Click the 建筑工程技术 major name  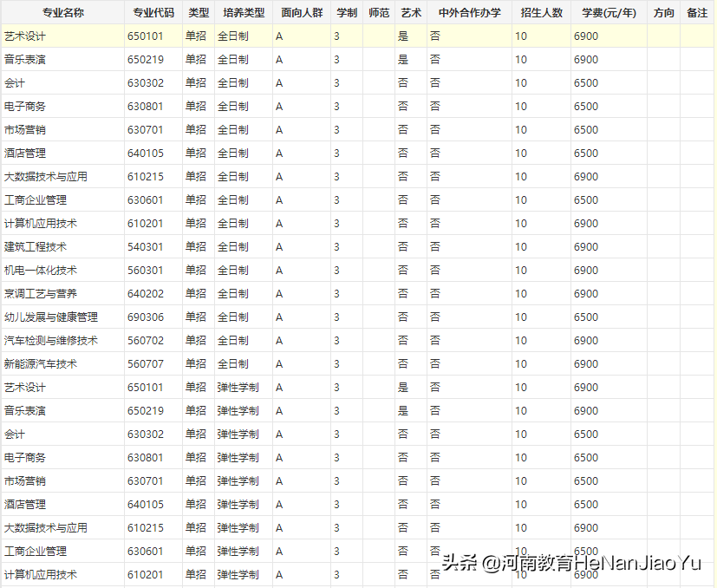tap(36, 247)
